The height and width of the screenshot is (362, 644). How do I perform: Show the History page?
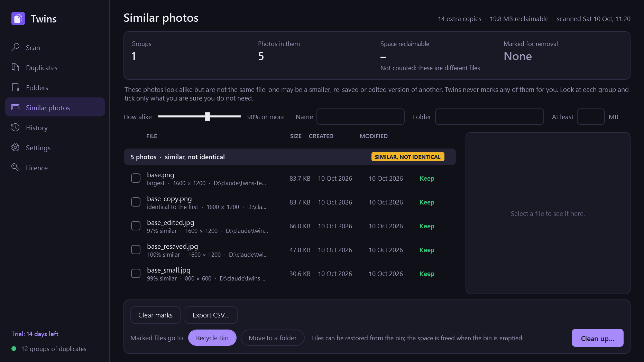pyautogui.click(x=55, y=128)
